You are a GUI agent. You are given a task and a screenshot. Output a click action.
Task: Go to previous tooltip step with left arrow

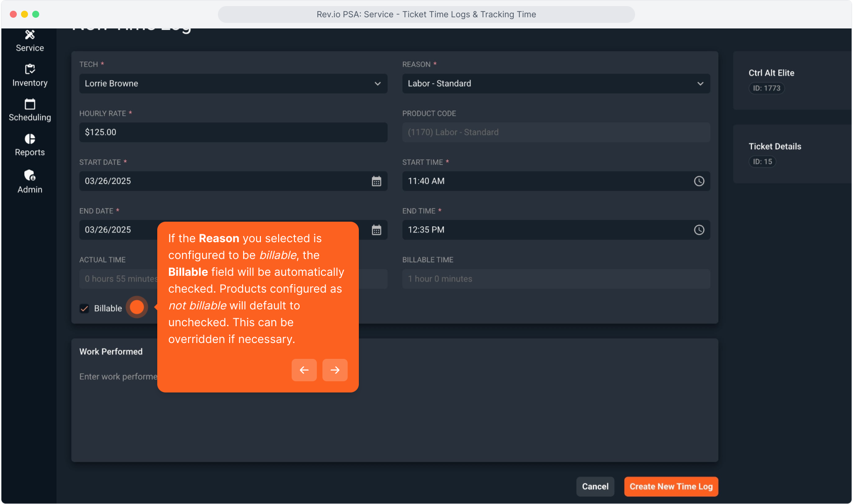304,370
